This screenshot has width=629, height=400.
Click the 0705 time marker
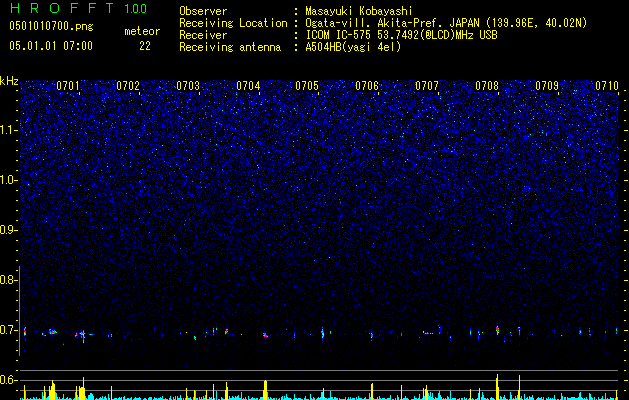[x=307, y=86]
